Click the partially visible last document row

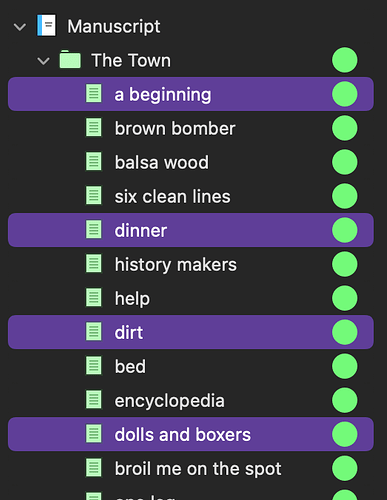click(x=191, y=495)
